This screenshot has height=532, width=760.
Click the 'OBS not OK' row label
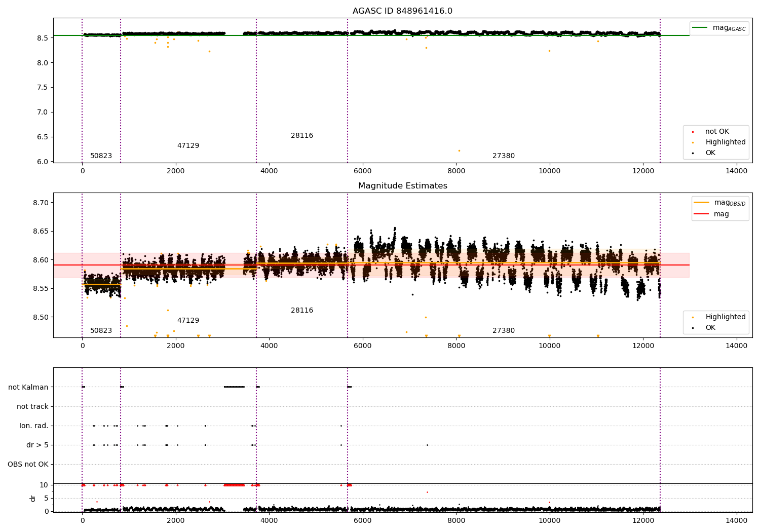pos(28,465)
